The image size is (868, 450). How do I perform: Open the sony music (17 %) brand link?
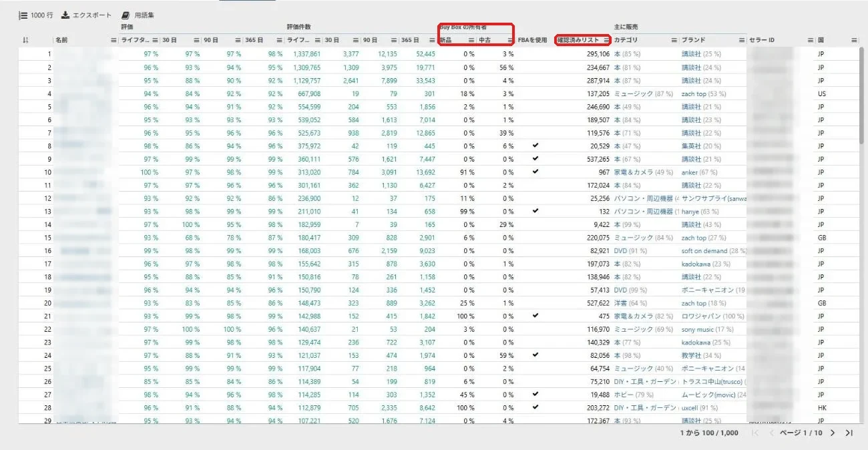point(707,329)
